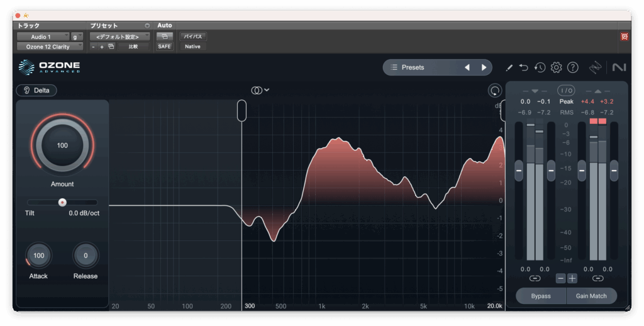
Task: Click the pencil edit icon beside Presets
Action: click(x=509, y=67)
